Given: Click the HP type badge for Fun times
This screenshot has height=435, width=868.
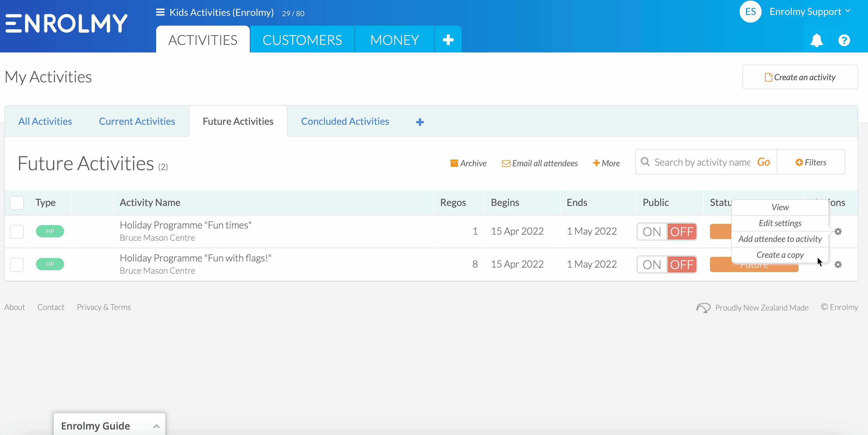Looking at the screenshot, I should [x=50, y=231].
